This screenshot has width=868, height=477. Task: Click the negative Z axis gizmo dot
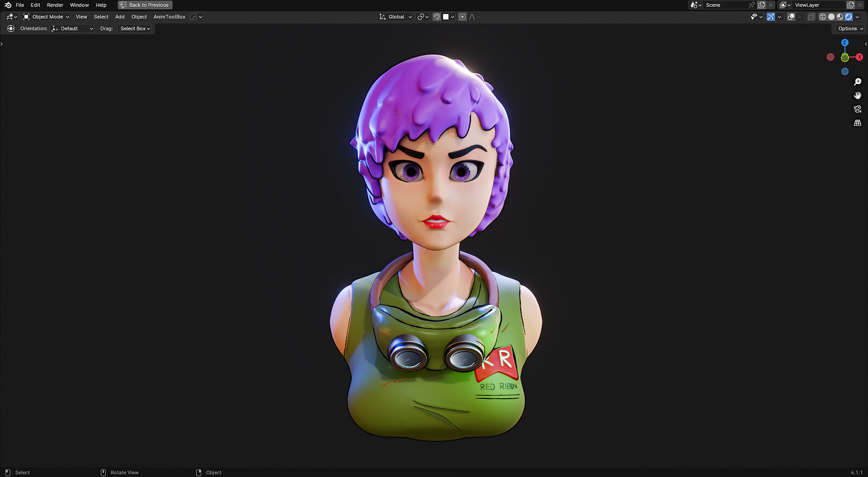[845, 72]
